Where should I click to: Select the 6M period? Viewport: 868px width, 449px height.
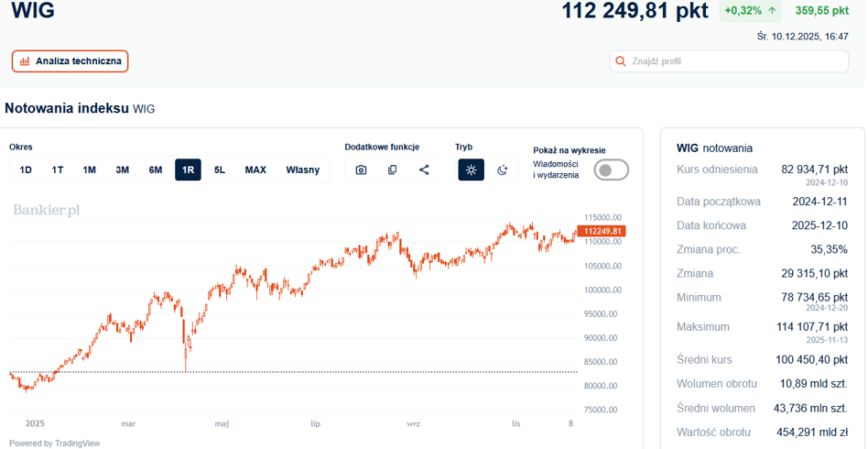(156, 170)
